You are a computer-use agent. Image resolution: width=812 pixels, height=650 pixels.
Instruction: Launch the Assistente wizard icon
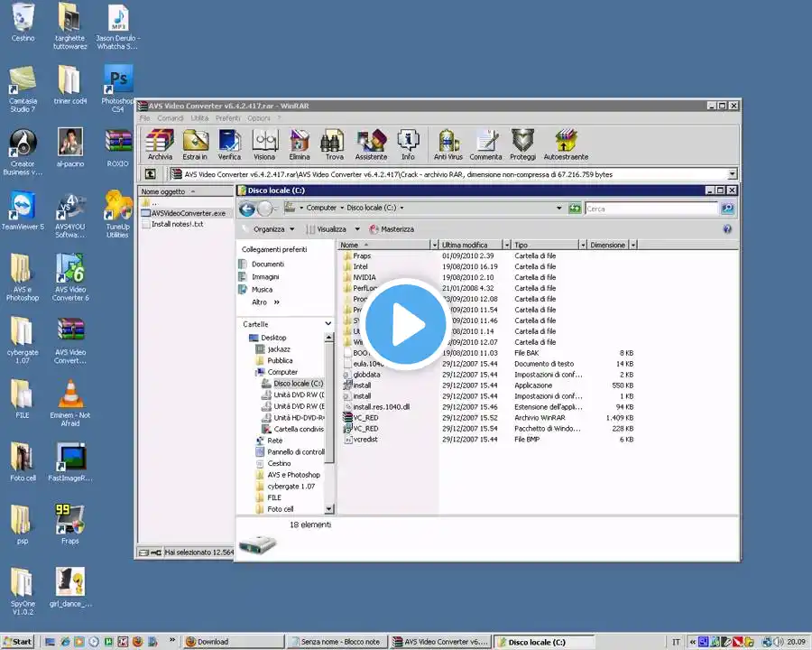click(x=371, y=144)
